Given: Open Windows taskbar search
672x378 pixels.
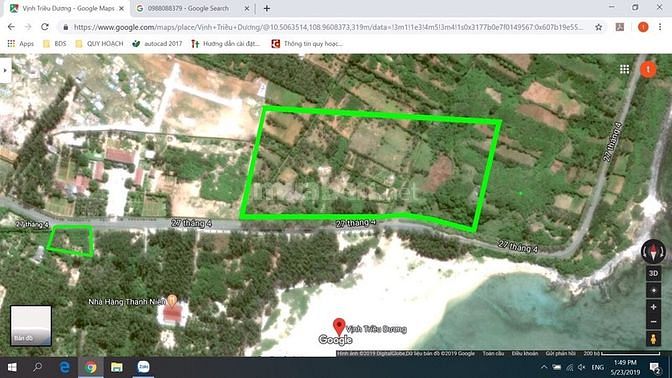Looking at the screenshot, I should click(x=38, y=367).
